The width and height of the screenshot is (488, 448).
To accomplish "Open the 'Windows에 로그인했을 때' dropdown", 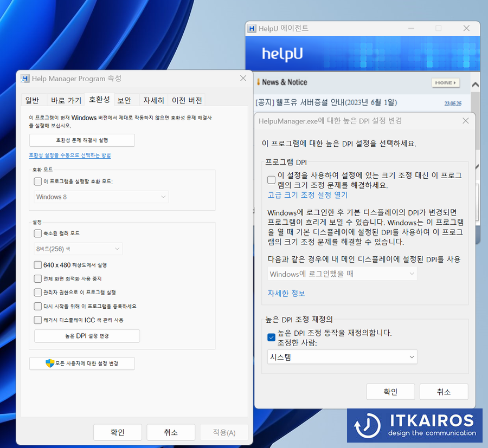I will (342, 274).
